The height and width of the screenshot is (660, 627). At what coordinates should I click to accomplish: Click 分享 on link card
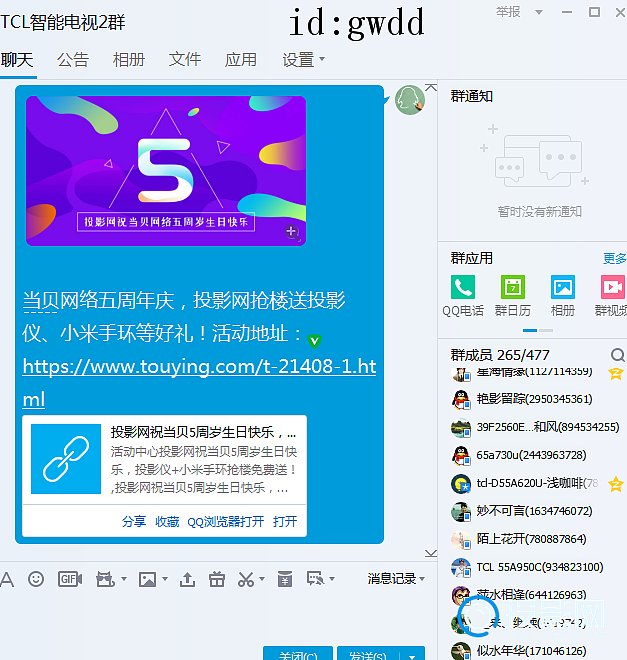pyautogui.click(x=134, y=522)
